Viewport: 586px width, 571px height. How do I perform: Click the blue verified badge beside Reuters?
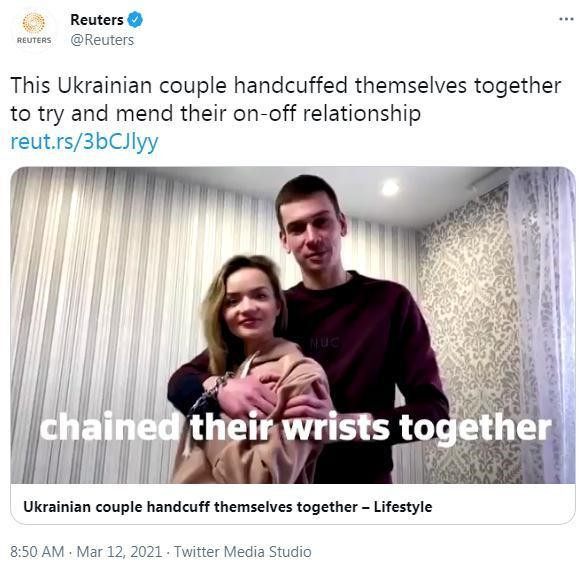coord(135,19)
